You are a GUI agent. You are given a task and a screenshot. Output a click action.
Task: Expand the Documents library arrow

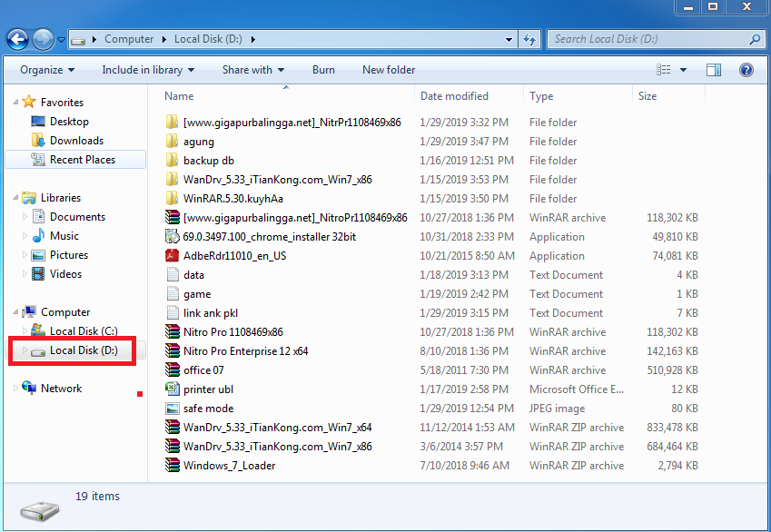point(25,217)
